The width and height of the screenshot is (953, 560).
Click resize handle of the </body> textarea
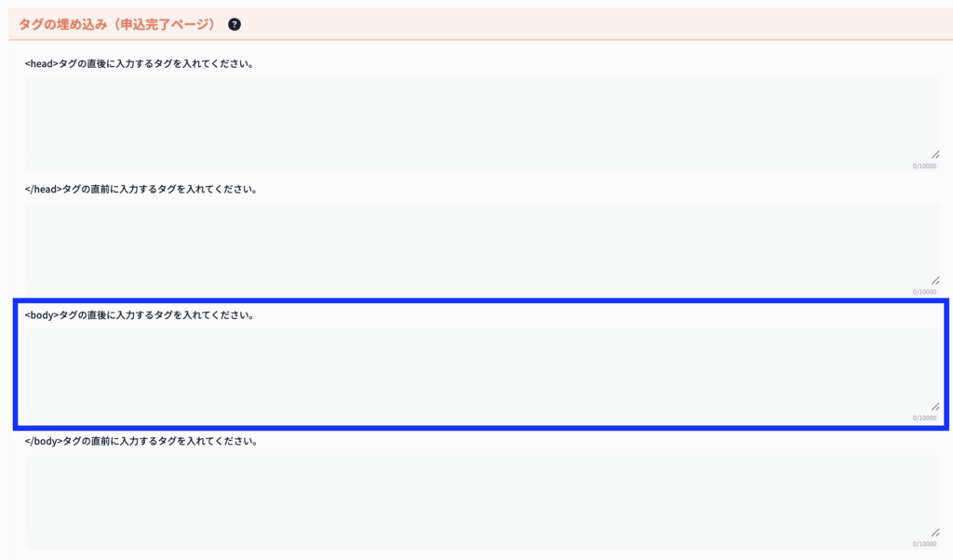click(934, 532)
